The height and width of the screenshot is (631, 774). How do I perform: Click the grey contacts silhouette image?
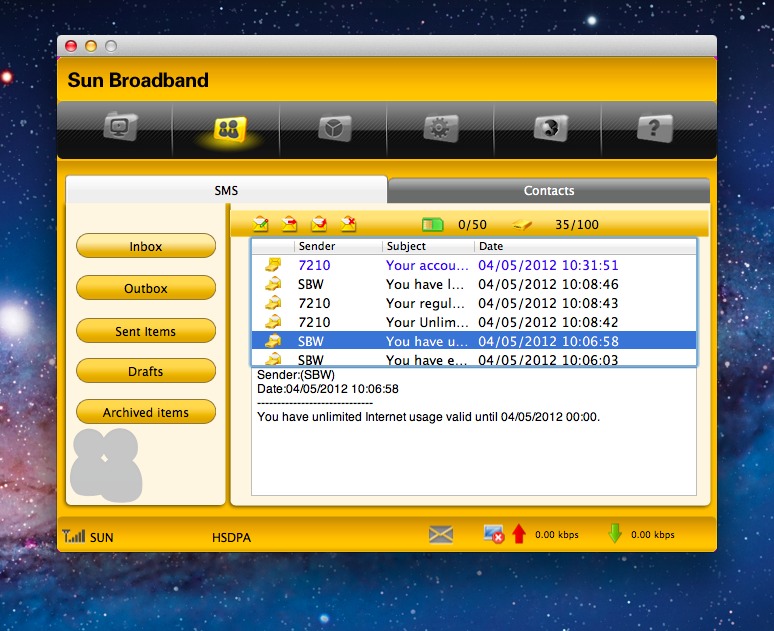(106, 465)
